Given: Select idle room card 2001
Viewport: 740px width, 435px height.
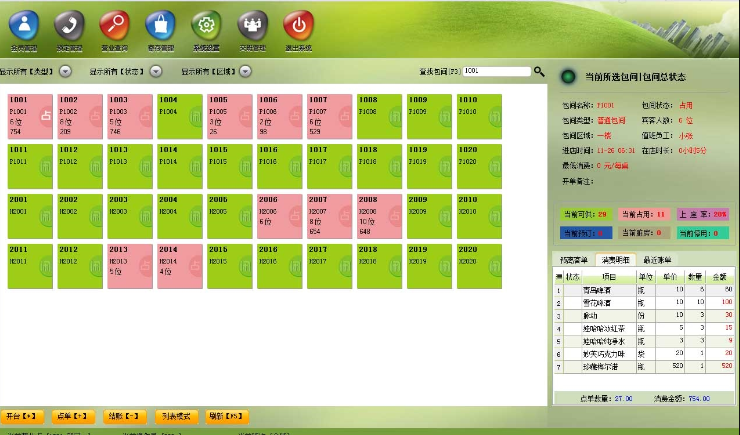Looking at the screenshot, I should click(30, 216).
